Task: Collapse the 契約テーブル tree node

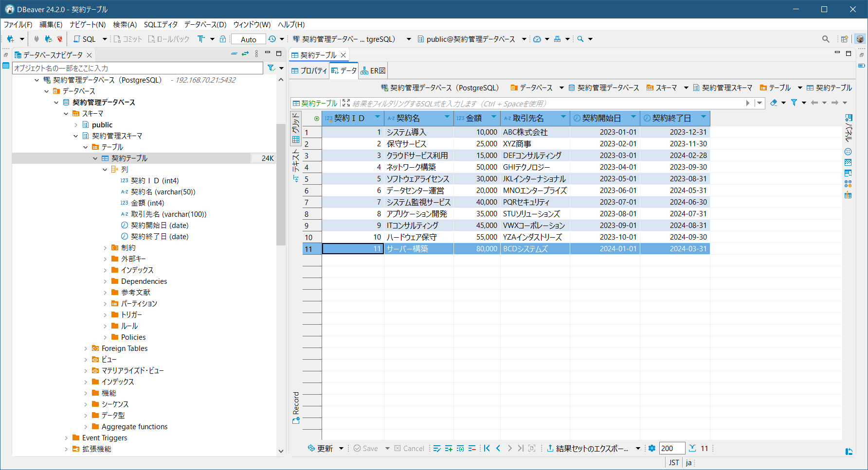Action: pyautogui.click(x=95, y=158)
